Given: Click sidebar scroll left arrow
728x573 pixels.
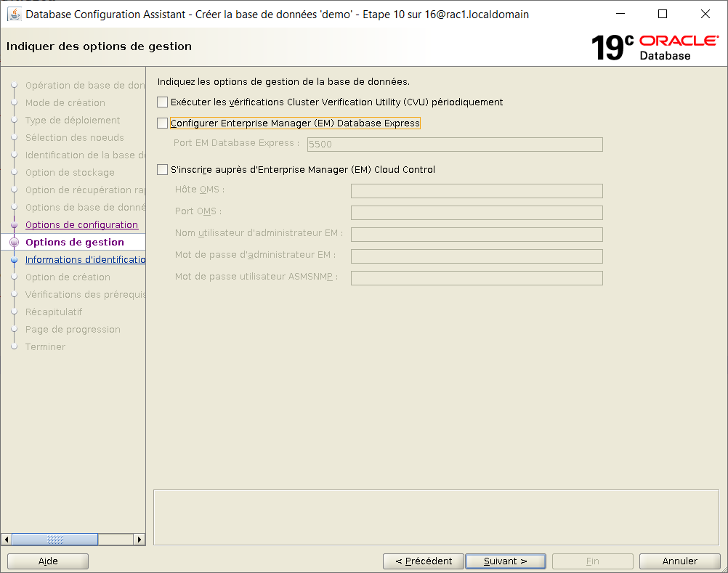Looking at the screenshot, I should tap(7, 539).
